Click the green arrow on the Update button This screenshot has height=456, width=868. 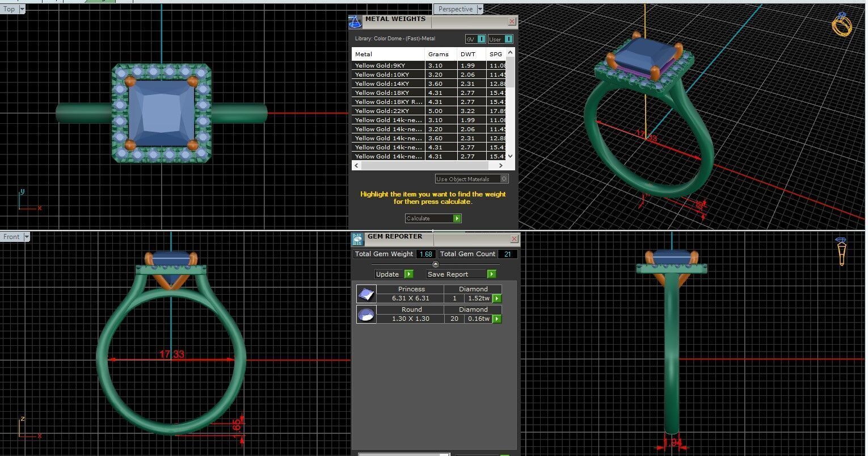[x=408, y=274]
